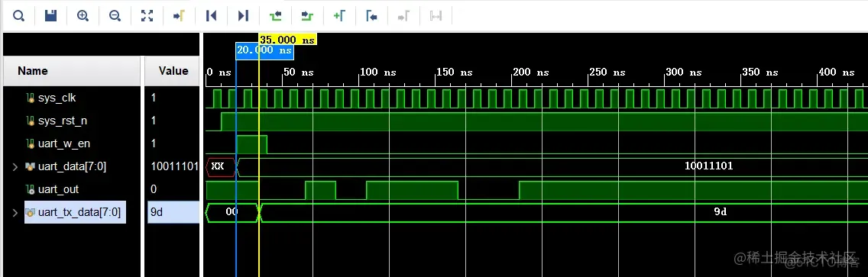Click the greyed swap cursors icon
Screen dimensions: 868x277
(436, 16)
